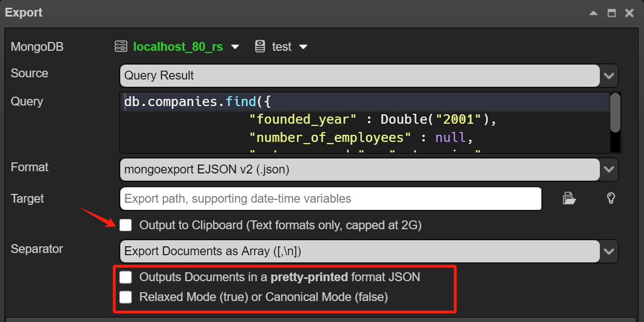Click the Target label
The image size is (644, 322).
27,199
